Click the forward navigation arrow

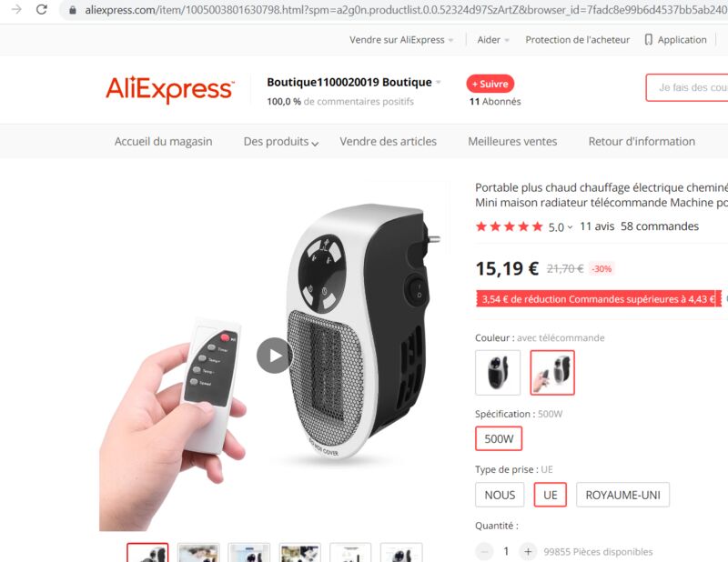16,9
